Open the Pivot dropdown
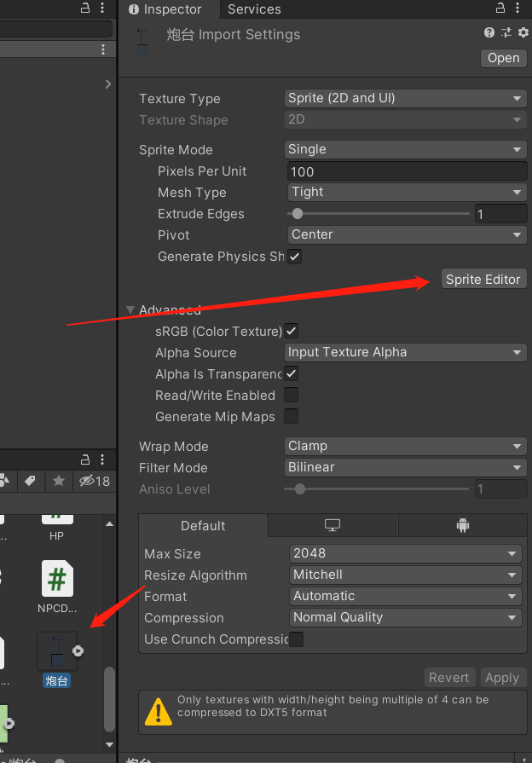 tap(408, 234)
